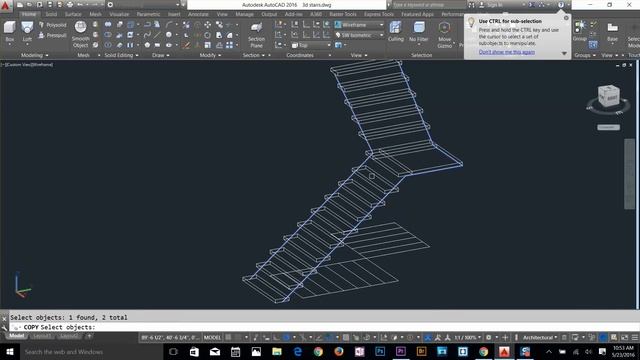Switch to the Layout1 tab
The height and width of the screenshot is (360, 640).
[x=42, y=336]
